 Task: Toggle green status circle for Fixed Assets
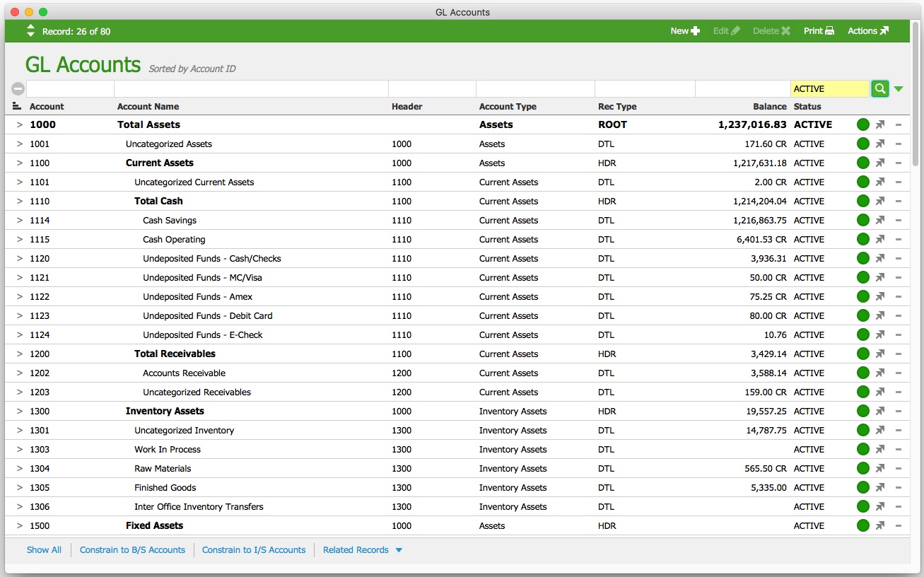862,526
